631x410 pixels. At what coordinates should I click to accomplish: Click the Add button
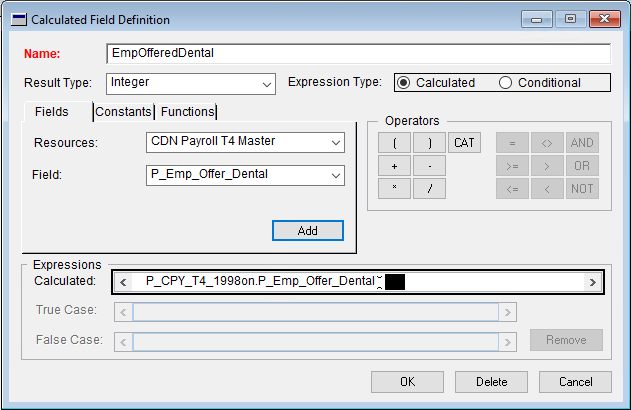307,231
